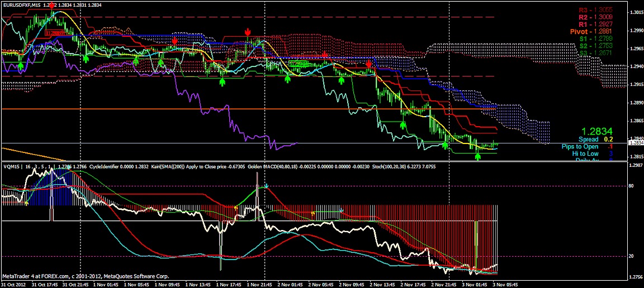The width and height of the screenshot is (644, 288).
Task: Click the small red price tag near the first peak
Action: coord(54,33)
